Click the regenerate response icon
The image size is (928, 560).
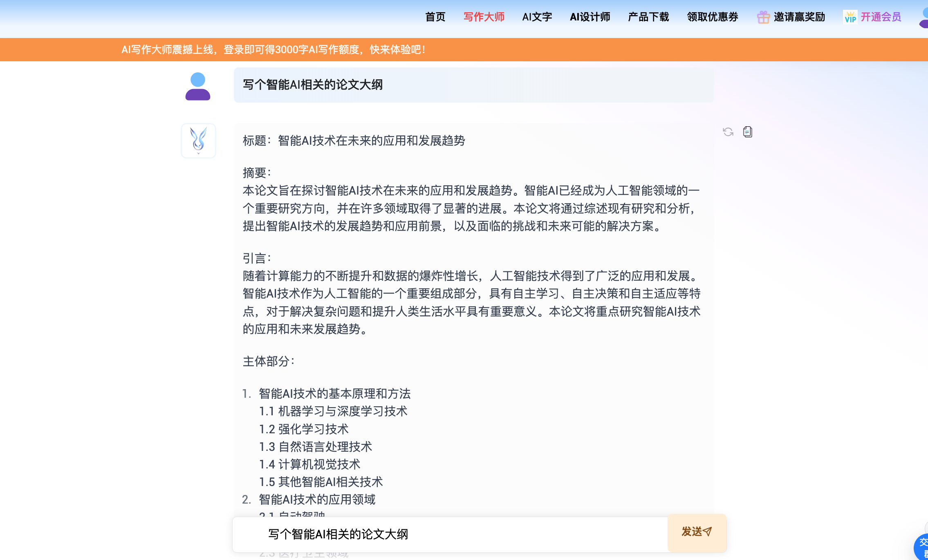coord(728,132)
